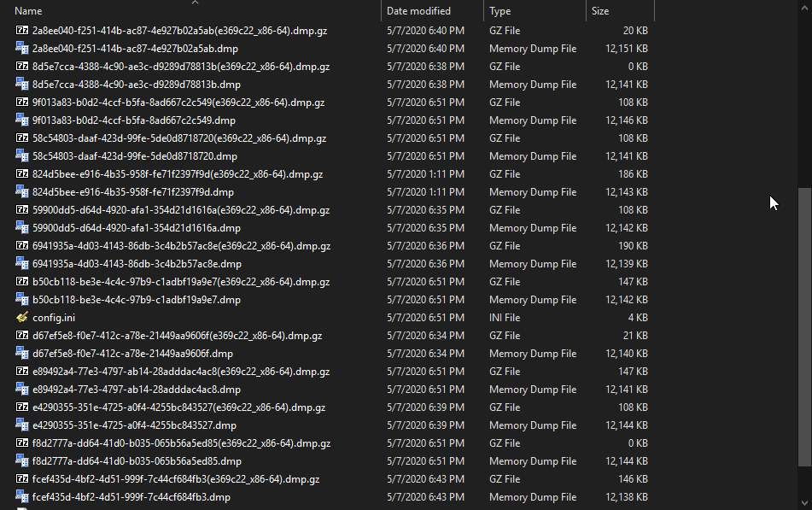This screenshot has width=812, height=510.
Task: Click the 7z icon of 8d5e7cca dmp.gz file
Action: [x=21, y=66]
